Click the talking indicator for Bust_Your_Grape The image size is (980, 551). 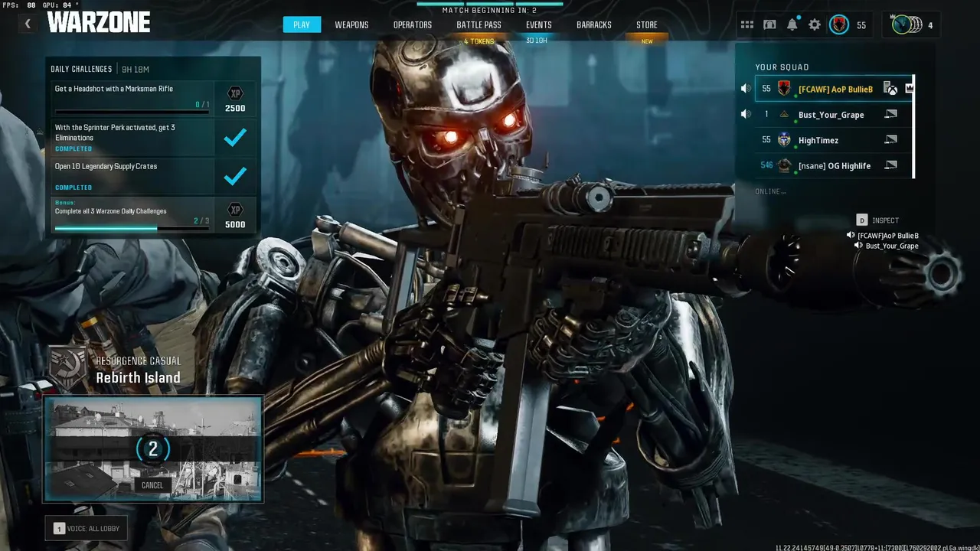click(x=858, y=245)
